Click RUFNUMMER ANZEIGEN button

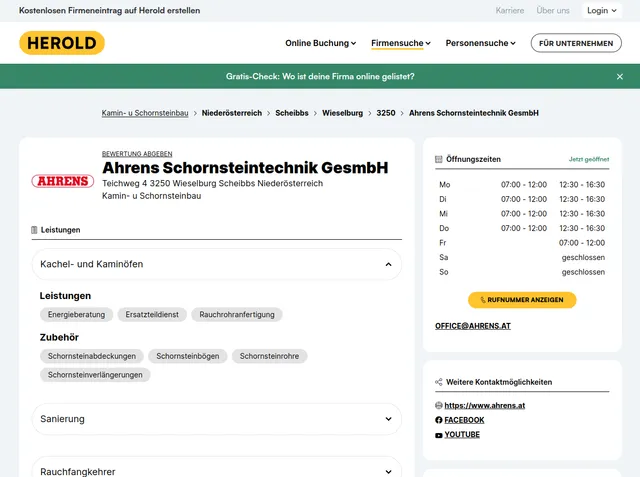pos(522,300)
